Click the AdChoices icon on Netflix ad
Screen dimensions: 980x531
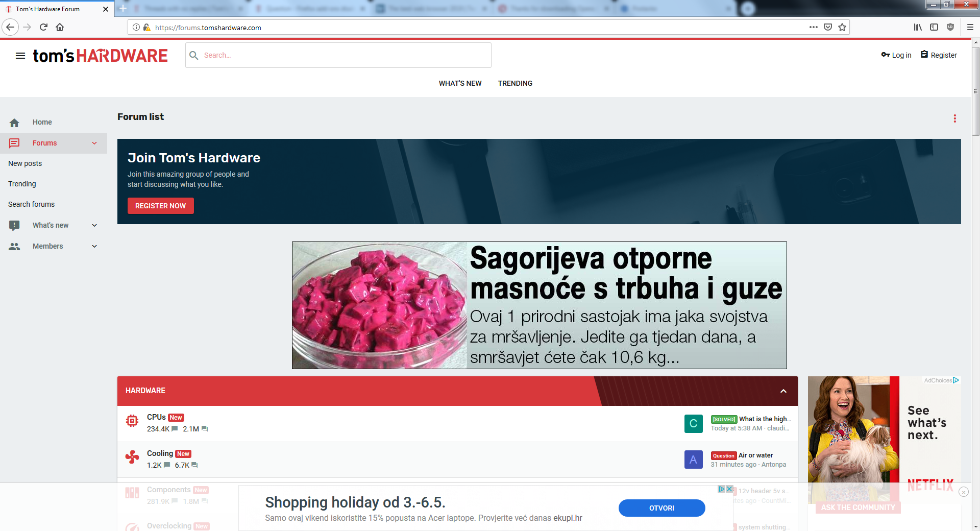coord(956,380)
